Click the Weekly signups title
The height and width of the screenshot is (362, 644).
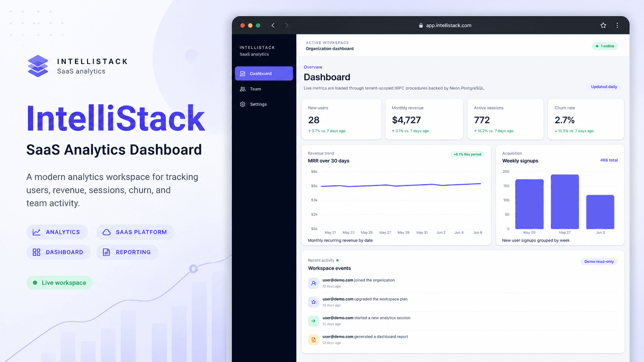520,161
